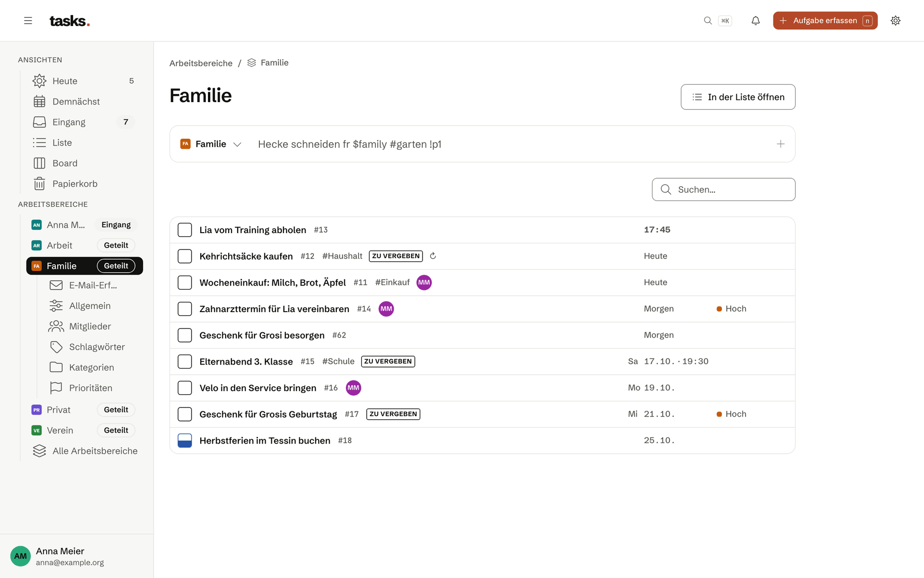
Task: Click the Prioritäten flag icon
Action: coord(56,388)
